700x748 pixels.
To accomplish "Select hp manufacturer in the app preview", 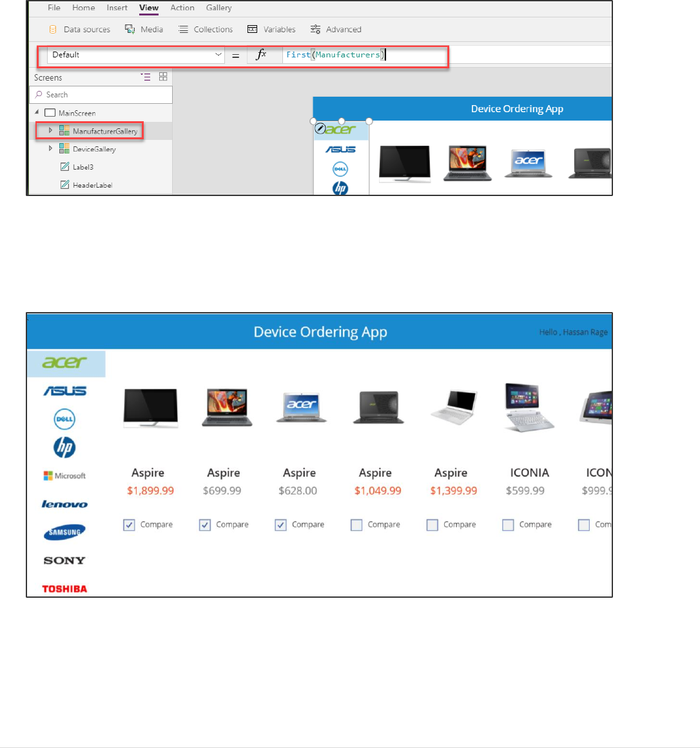I will point(64,448).
